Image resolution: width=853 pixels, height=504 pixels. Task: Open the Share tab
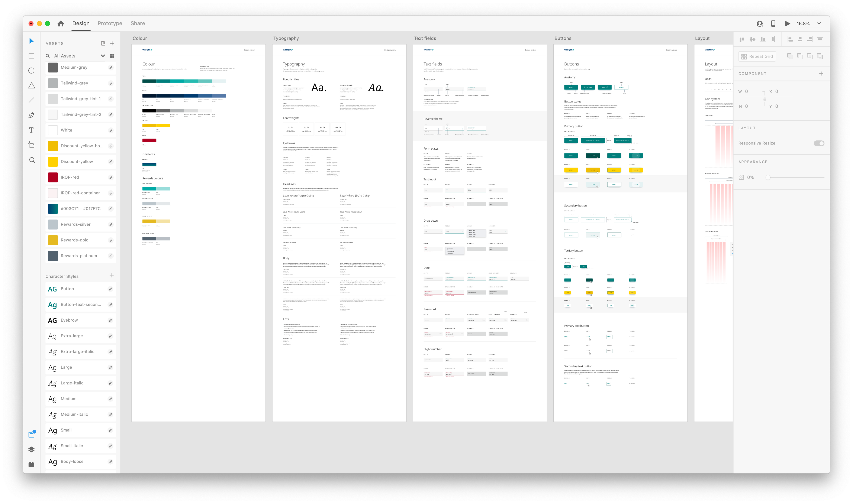tap(138, 23)
